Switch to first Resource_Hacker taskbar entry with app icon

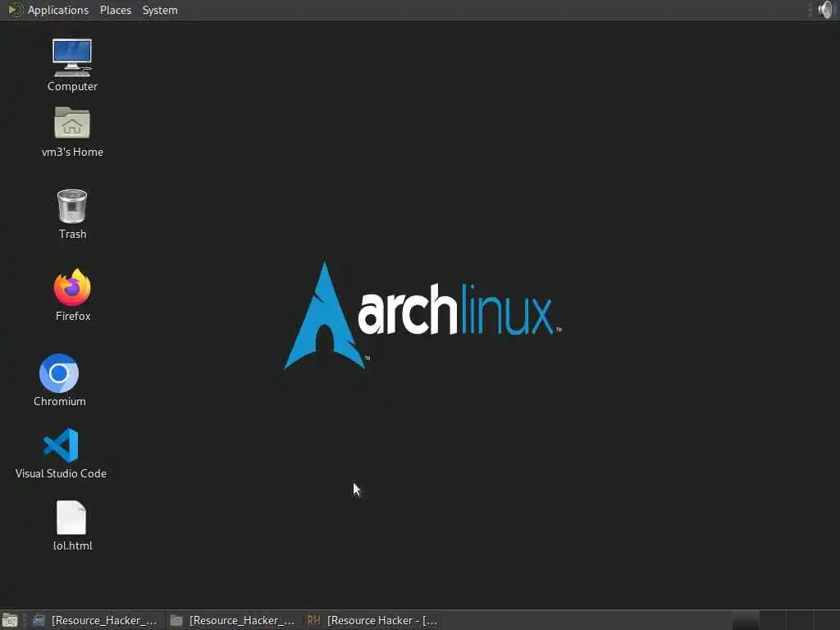(x=95, y=620)
